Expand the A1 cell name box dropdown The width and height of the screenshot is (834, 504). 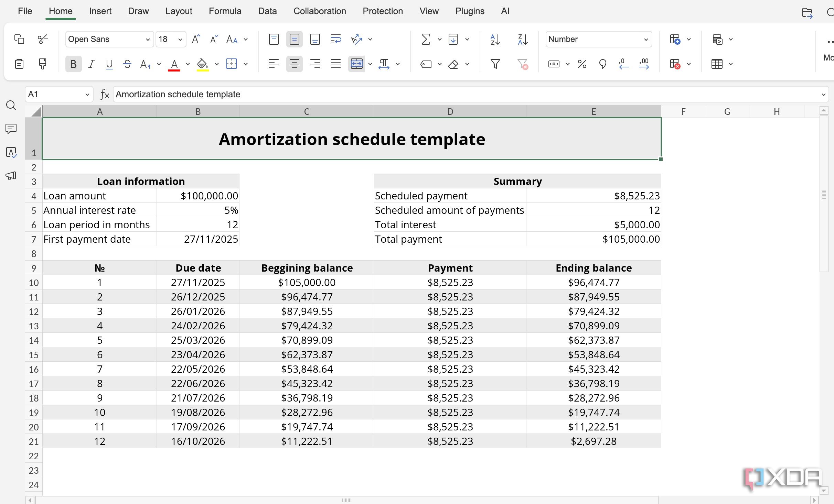point(87,95)
